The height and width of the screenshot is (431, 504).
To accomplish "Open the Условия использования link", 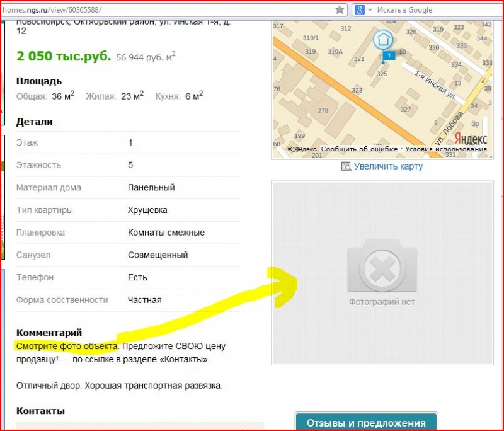I will click(446, 149).
